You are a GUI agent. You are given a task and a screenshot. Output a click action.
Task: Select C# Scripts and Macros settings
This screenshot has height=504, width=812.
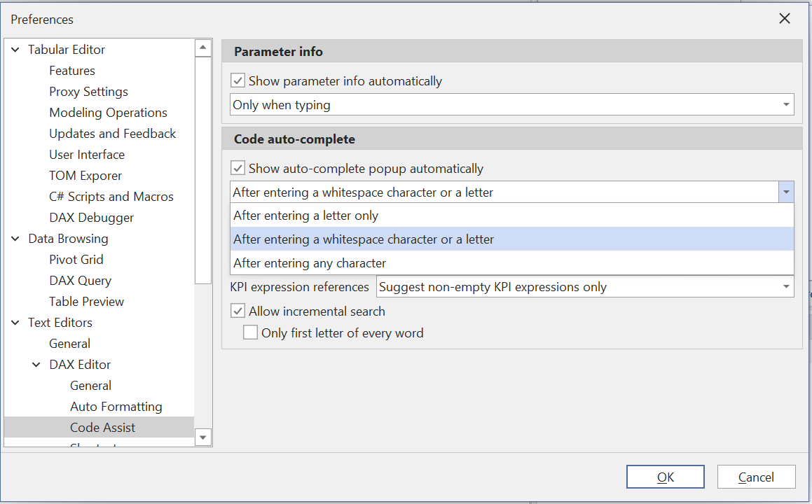[111, 196]
